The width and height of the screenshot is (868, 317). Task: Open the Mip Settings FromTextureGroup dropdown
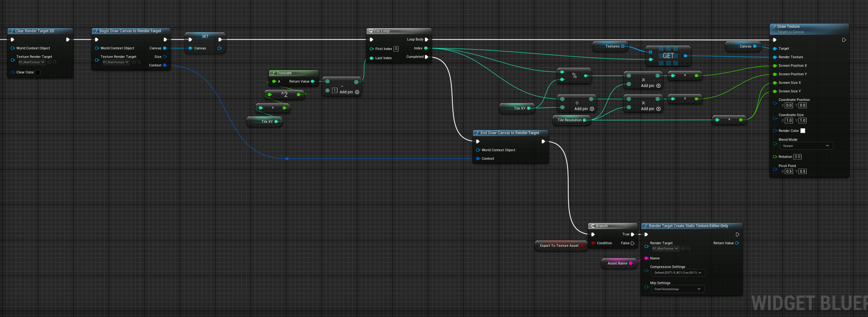(x=678, y=289)
